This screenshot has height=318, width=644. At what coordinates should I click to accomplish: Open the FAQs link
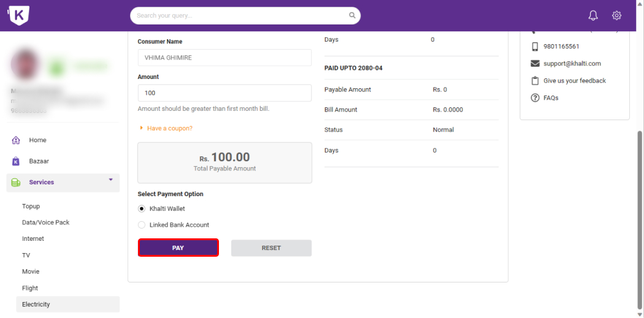tap(551, 97)
